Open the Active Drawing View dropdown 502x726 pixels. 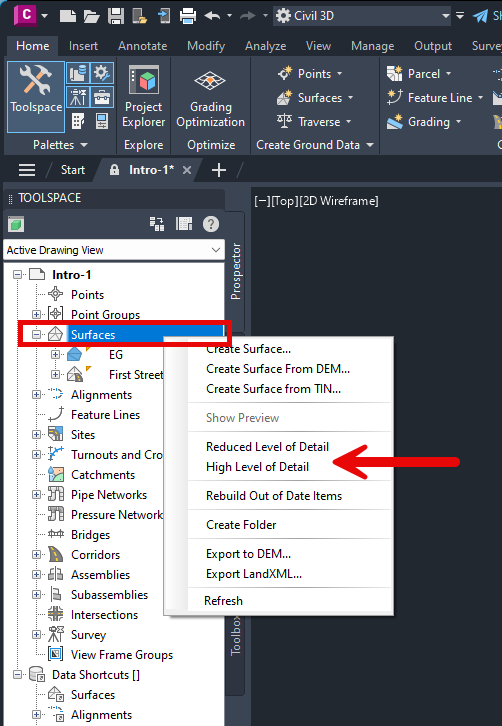click(x=113, y=250)
